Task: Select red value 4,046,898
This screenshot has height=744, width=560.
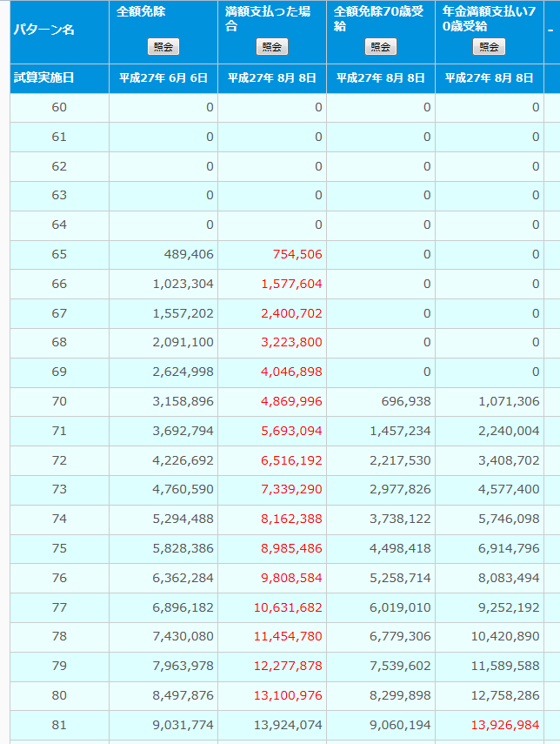Action: (x=291, y=372)
